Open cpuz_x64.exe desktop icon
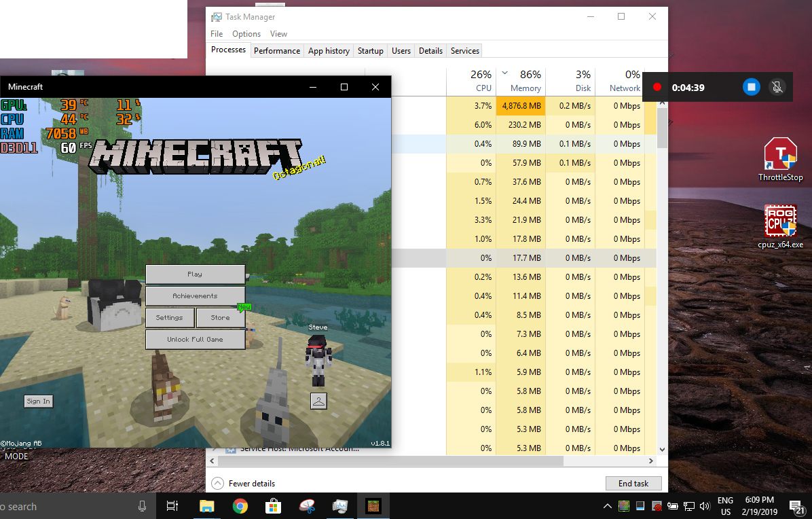812x519 pixels. pyautogui.click(x=780, y=227)
